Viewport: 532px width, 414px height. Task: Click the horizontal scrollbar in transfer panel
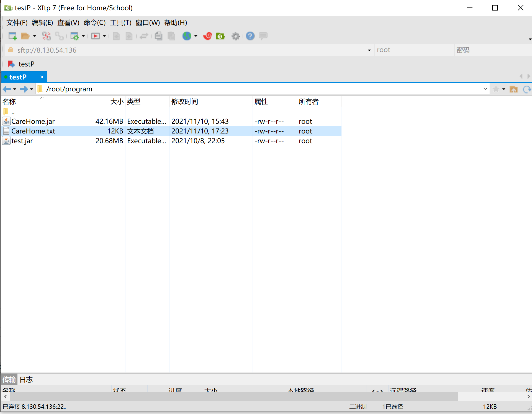click(x=234, y=397)
